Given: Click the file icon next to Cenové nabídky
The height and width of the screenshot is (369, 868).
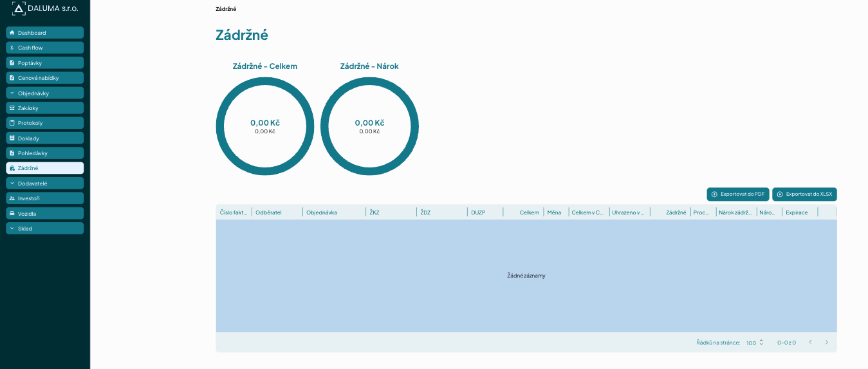Looking at the screenshot, I should pyautogui.click(x=12, y=78).
